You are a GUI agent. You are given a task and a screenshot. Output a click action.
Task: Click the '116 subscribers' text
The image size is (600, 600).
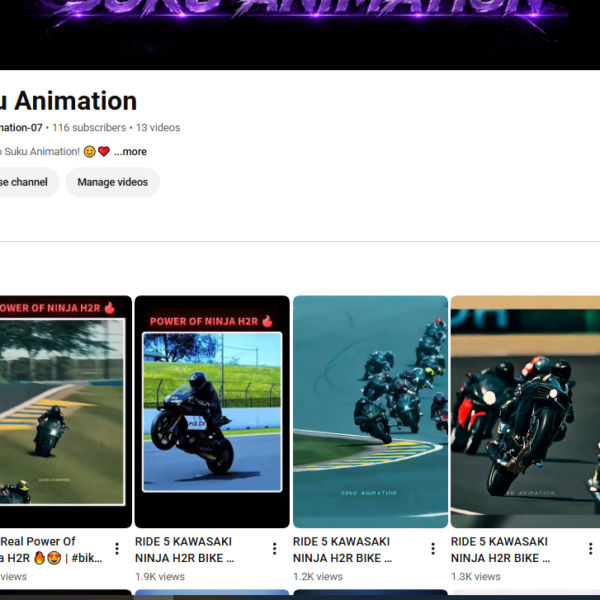click(89, 127)
